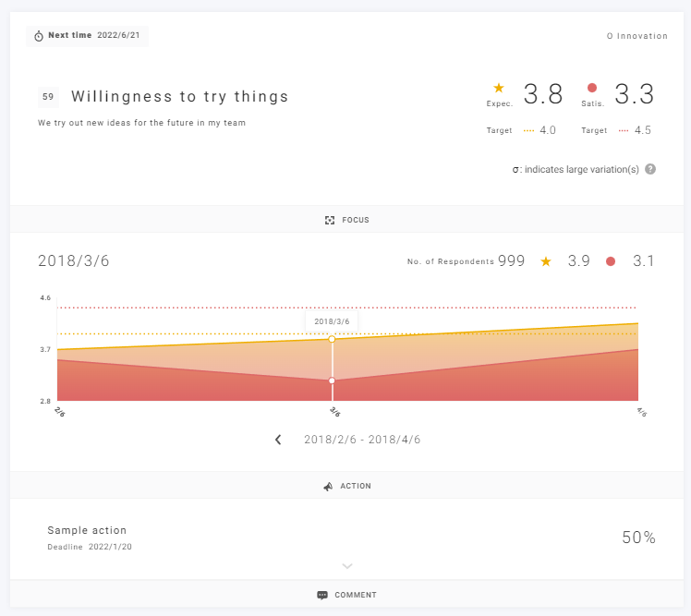The image size is (691, 616).
Task: Expand the Sample action details chevron
Action: click(346, 565)
